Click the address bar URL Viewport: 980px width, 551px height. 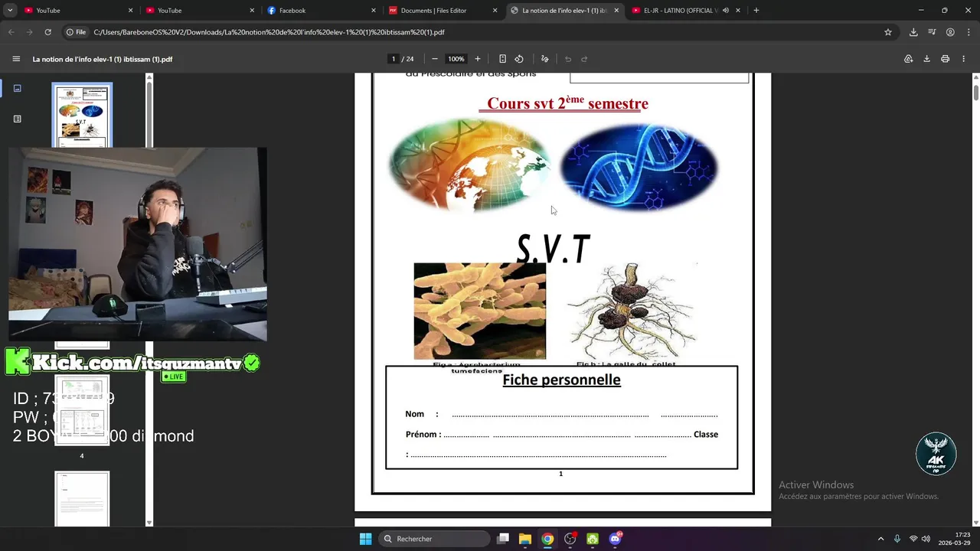click(x=269, y=32)
